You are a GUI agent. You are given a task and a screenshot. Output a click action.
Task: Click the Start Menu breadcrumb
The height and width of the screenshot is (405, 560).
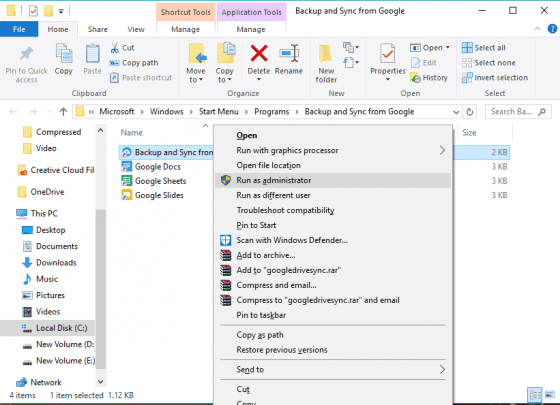pos(219,112)
